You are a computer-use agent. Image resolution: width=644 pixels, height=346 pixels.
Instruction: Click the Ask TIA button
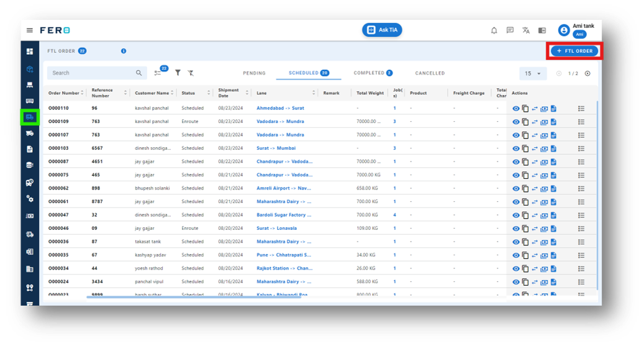(x=382, y=30)
